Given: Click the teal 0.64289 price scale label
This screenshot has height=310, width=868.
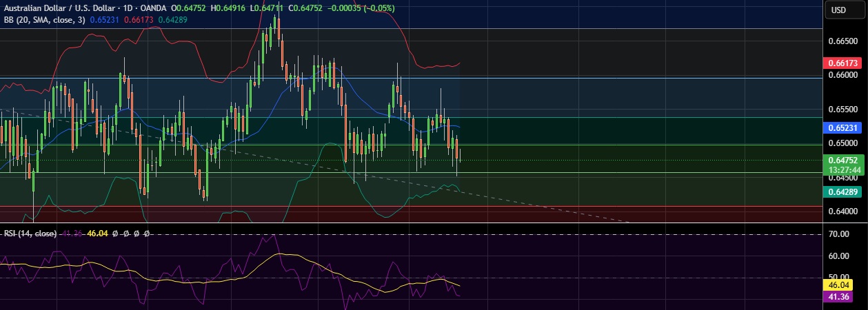Looking at the screenshot, I should point(842,192).
